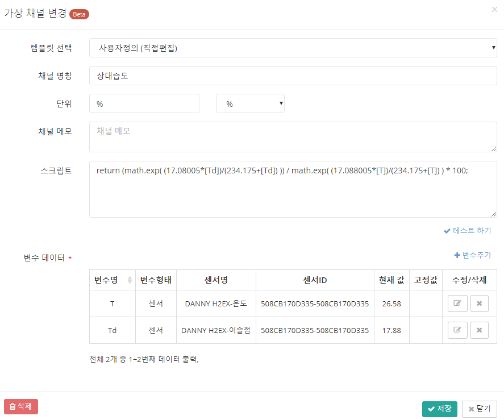Screen dimensions: 504x420
Task: Click the T variable name cell
Action: [x=112, y=303]
